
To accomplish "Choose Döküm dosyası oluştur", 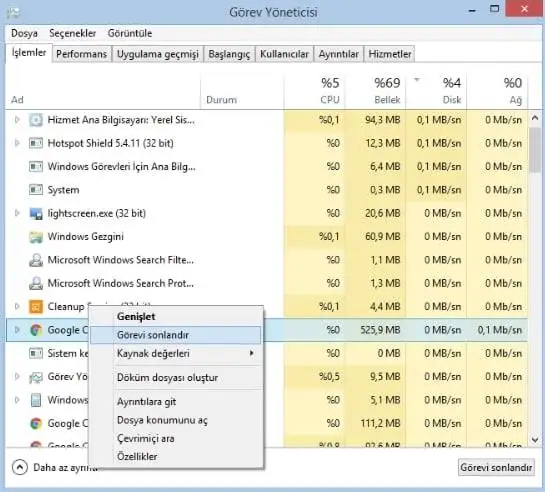I will (176, 378).
